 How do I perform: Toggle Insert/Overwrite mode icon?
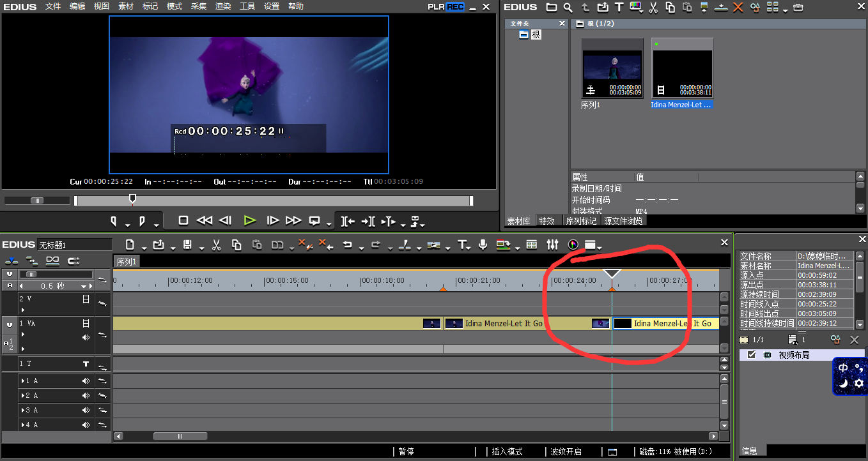[x=12, y=261]
